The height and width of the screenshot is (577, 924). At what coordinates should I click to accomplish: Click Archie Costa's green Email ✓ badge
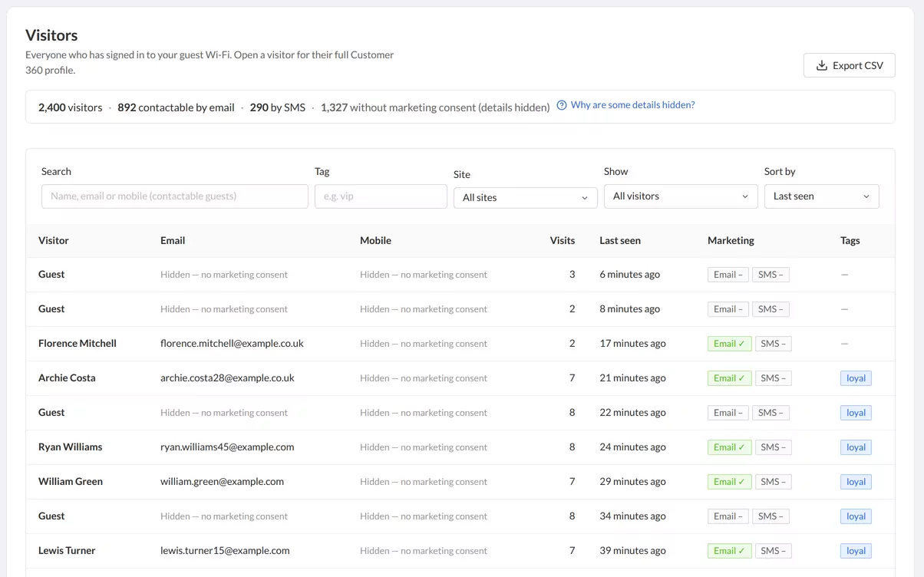729,378
